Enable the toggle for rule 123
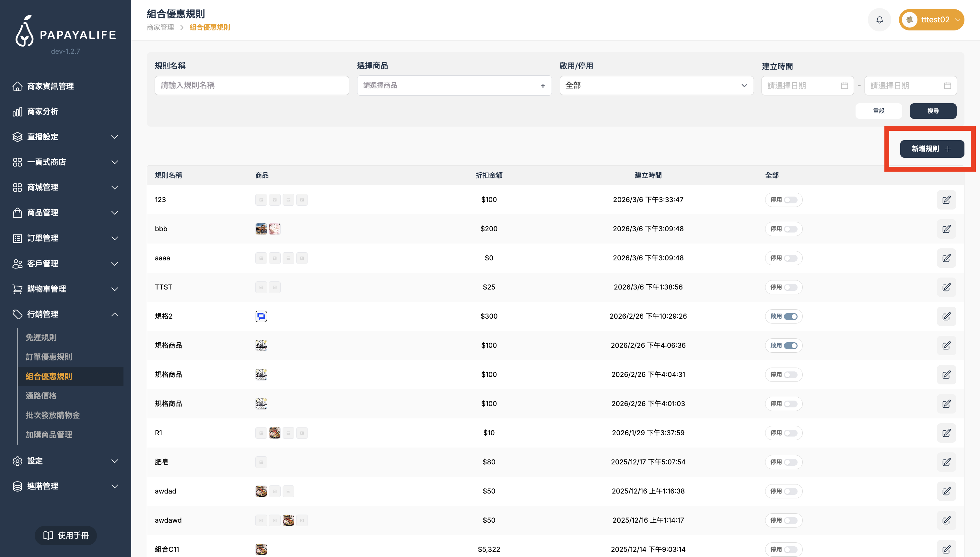The image size is (980, 557). click(790, 200)
